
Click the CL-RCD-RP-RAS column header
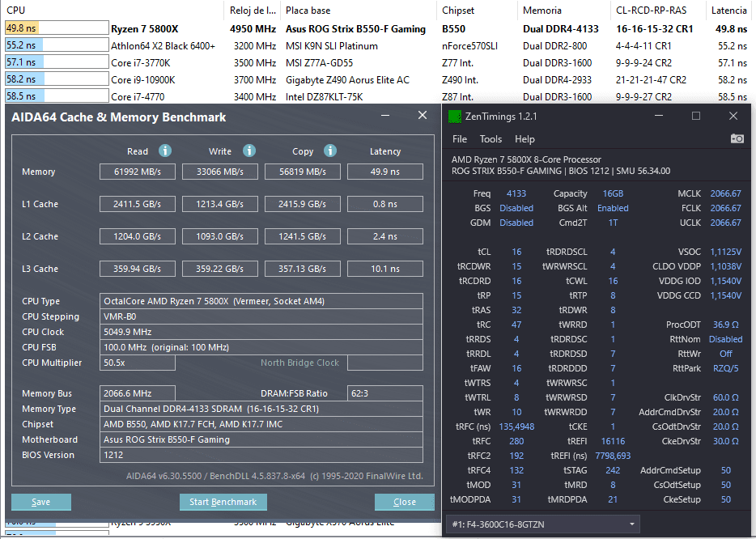pyautogui.click(x=651, y=11)
